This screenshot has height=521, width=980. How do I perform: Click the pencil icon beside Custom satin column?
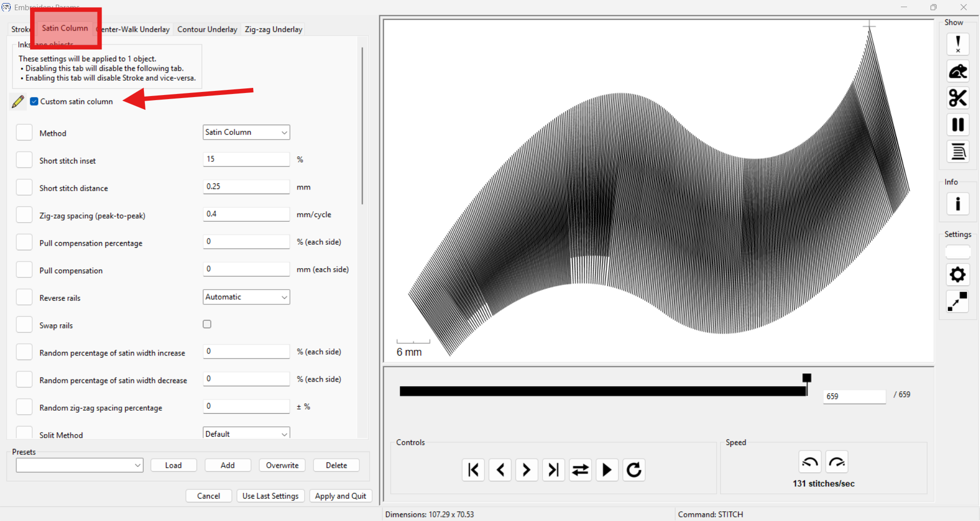point(18,102)
